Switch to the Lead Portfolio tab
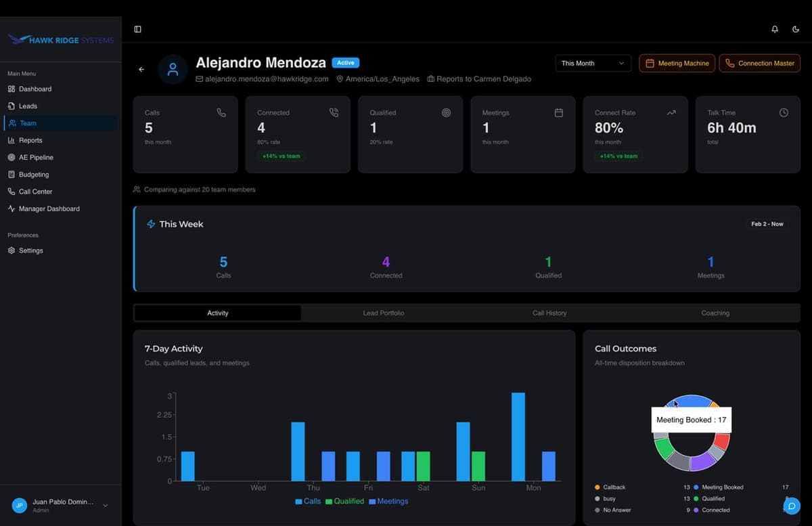 [x=384, y=313]
